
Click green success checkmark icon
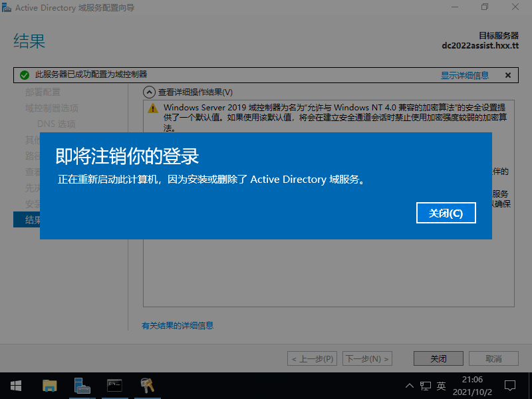tap(25, 75)
